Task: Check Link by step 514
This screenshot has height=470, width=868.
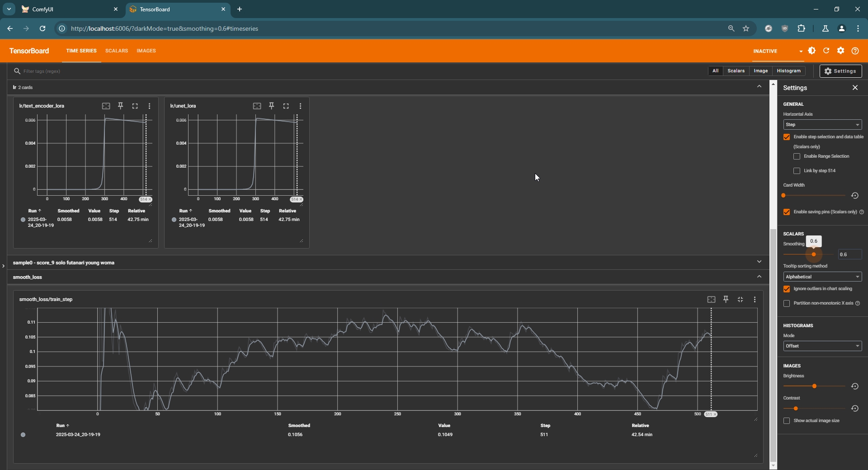Action: (797, 171)
